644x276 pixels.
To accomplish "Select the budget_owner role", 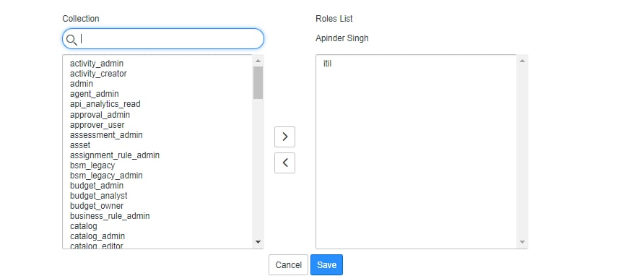I will pyautogui.click(x=97, y=206).
